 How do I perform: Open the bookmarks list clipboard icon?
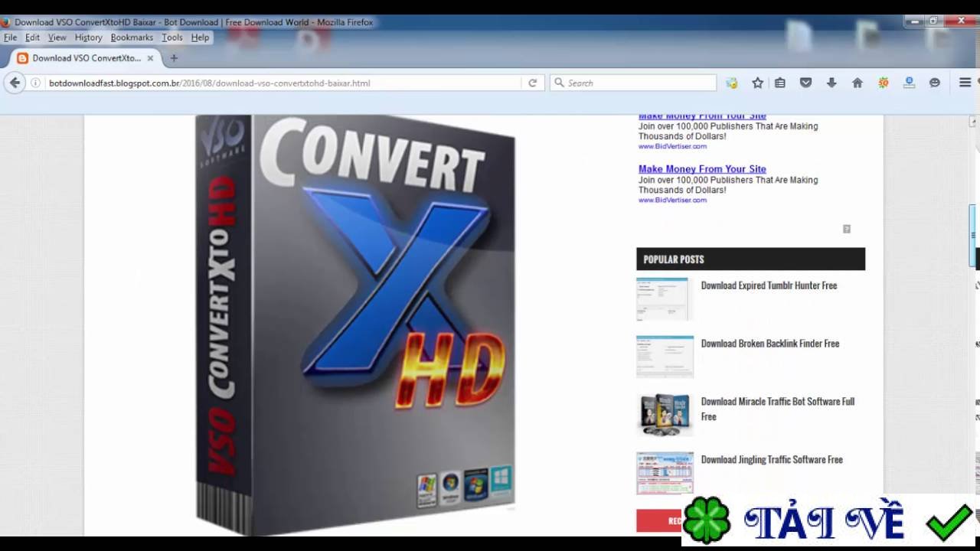click(x=780, y=83)
